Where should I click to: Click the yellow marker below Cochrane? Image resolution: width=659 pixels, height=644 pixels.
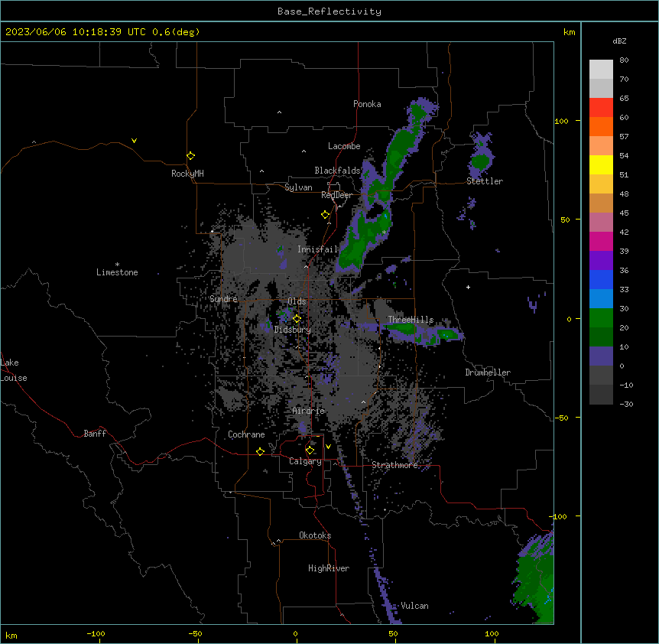tap(260, 451)
